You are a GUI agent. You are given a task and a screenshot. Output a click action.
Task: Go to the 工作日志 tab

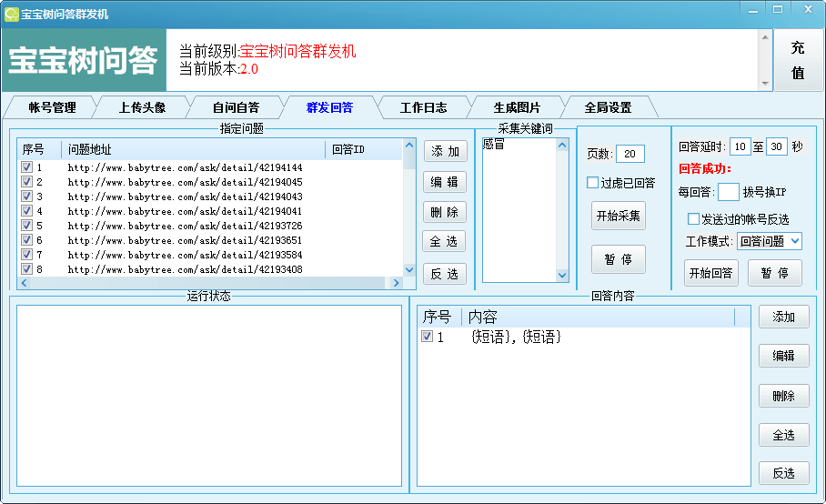(423, 107)
